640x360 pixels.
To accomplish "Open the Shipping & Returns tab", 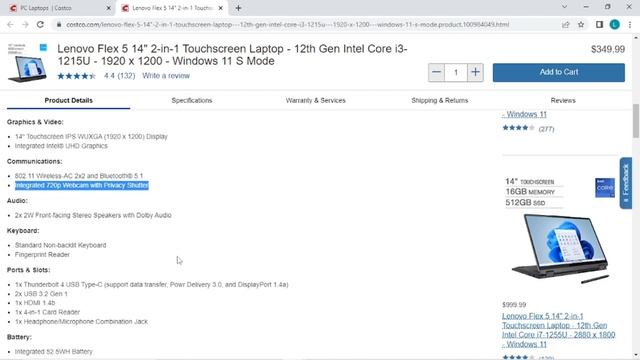I will click(440, 100).
